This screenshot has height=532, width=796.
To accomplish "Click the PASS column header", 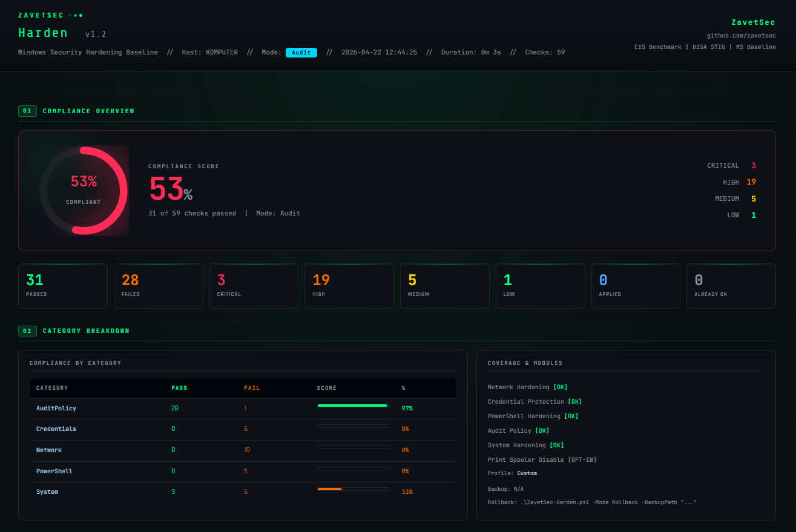I will click(x=179, y=388).
